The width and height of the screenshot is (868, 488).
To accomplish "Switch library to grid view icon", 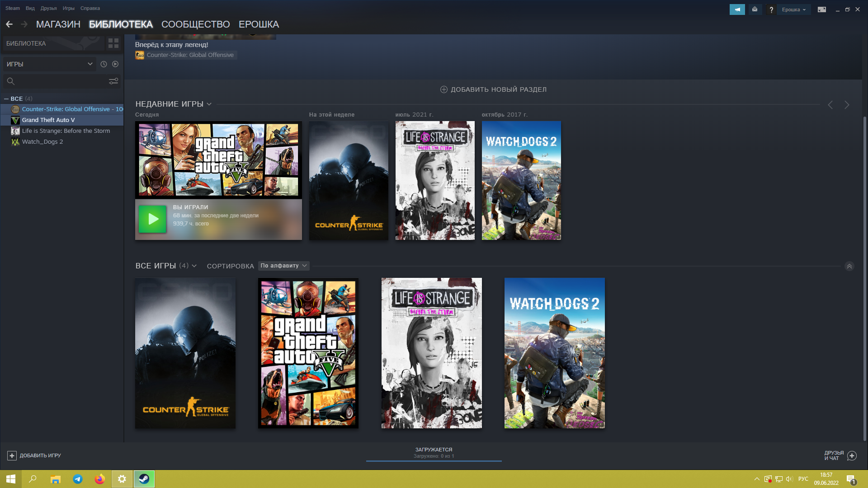I will tap(113, 43).
